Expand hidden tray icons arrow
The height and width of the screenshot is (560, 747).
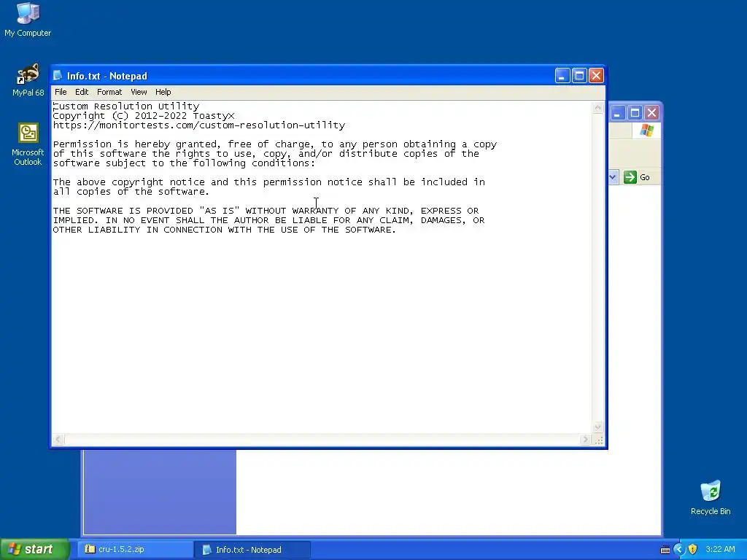click(679, 550)
